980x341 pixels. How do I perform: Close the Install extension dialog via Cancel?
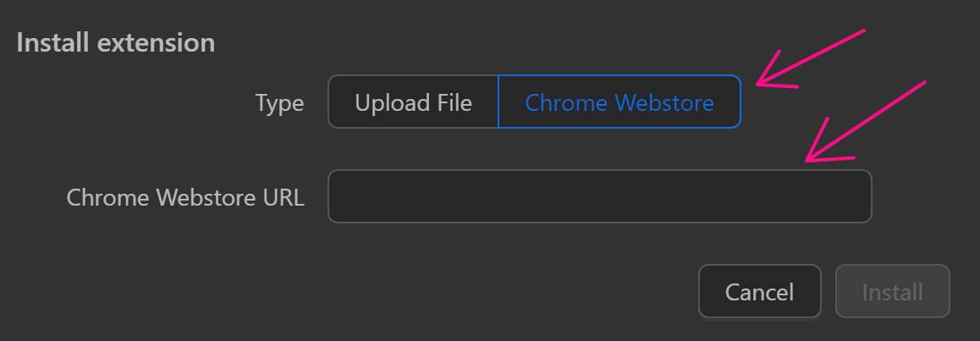click(x=759, y=292)
